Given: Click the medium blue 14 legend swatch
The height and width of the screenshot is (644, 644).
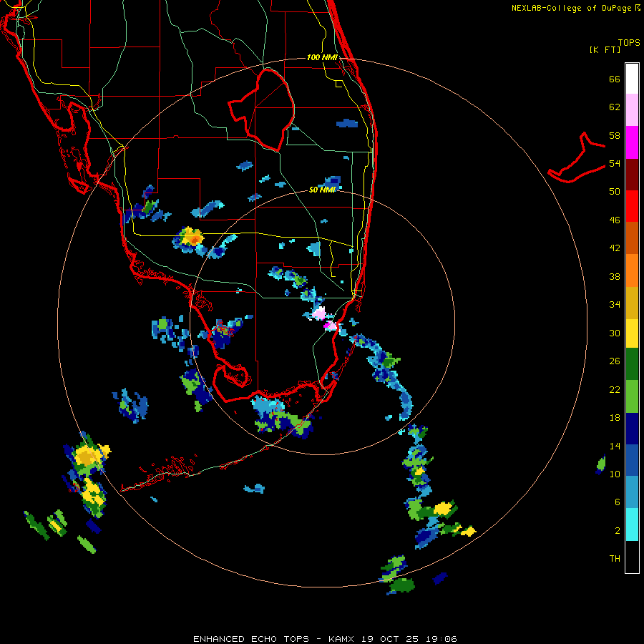Looking at the screenshot, I should click(632, 460).
